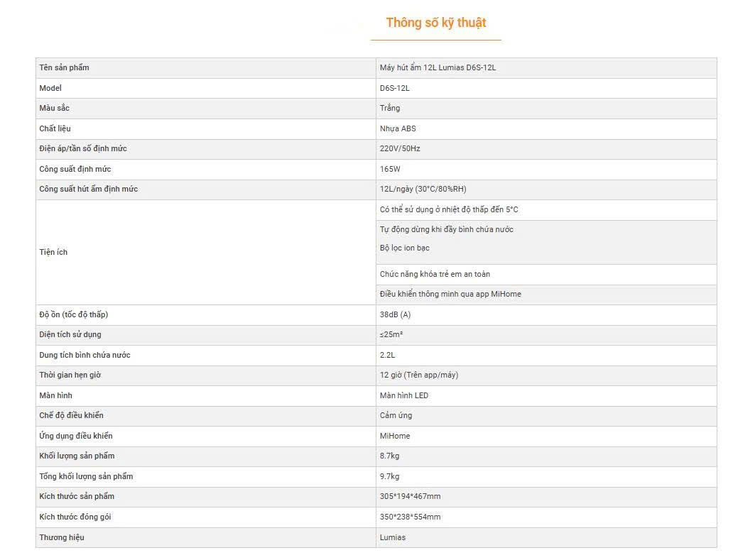Image resolution: width=733 pixels, height=560 pixels.
Task: Click the '≤25m²' usage area value
Action: pyautogui.click(x=391, y=335)
